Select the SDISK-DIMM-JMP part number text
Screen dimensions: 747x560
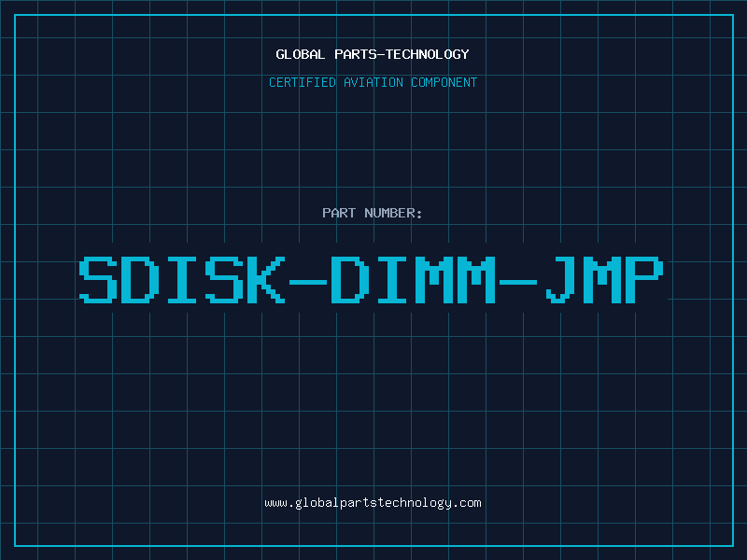point(371,280)
